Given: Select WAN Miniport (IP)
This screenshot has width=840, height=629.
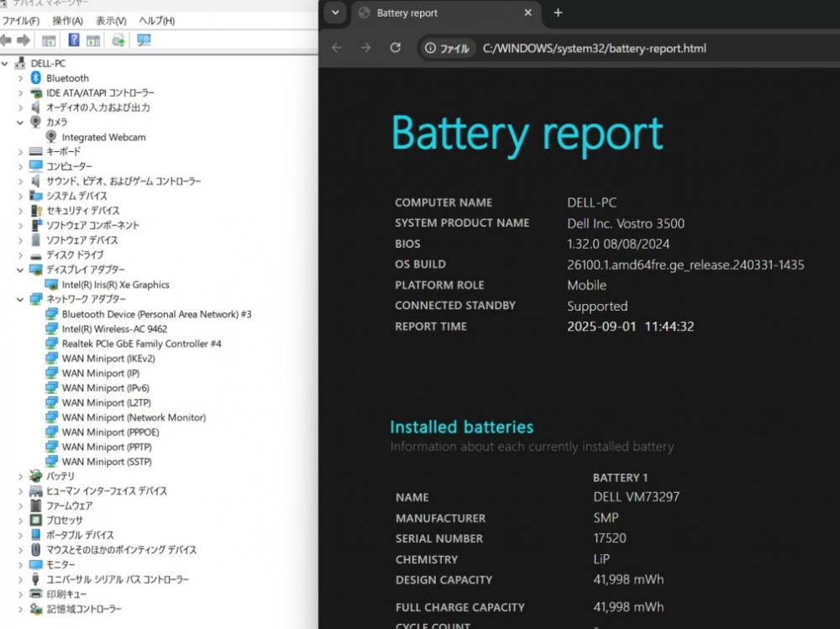Looking at the screenshot, I should (x=101, y=373).
